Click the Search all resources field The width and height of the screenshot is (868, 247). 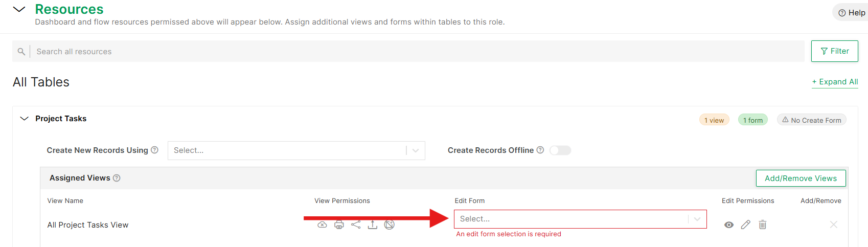click(417, 52)
